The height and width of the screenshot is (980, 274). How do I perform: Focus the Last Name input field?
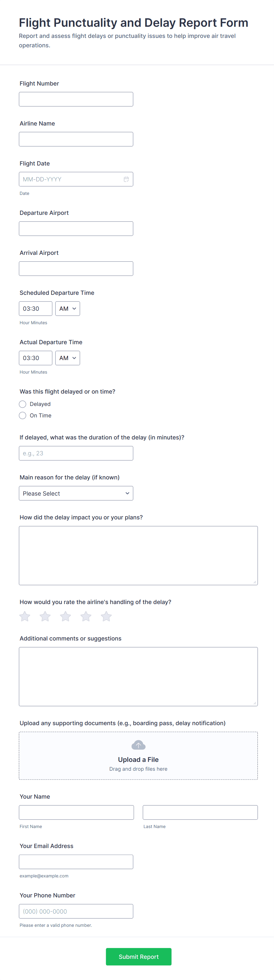tap(200, 813)
